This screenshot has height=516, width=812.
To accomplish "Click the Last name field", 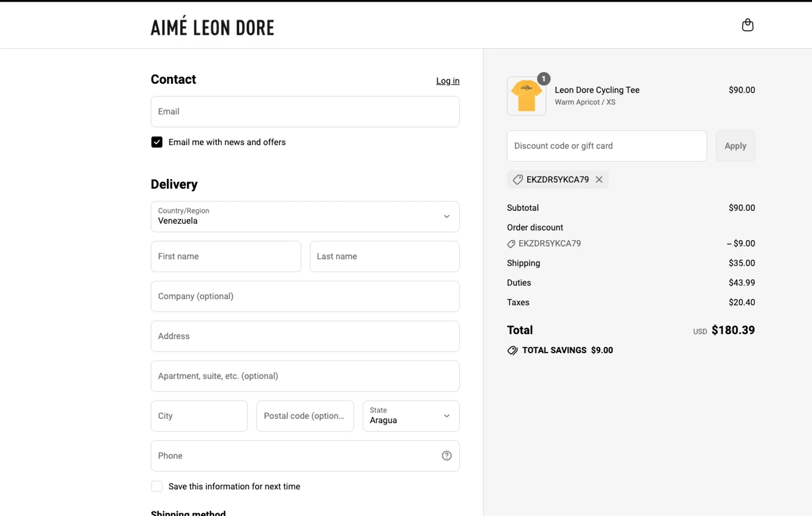I will pyautogui.click(x=384, y=256).
